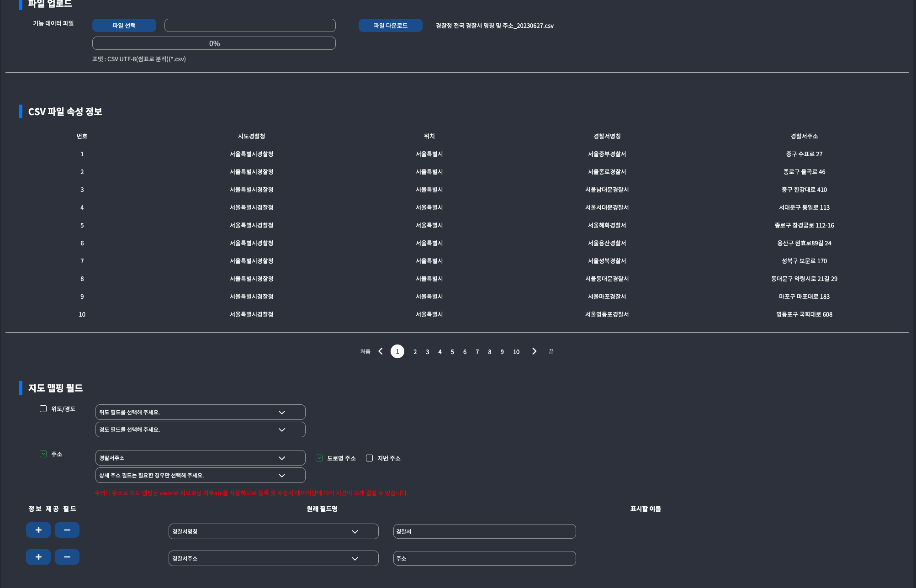This screenshot has height=588, width=916.
Task: Remove field with second row minus button
Action: point(67,557)
